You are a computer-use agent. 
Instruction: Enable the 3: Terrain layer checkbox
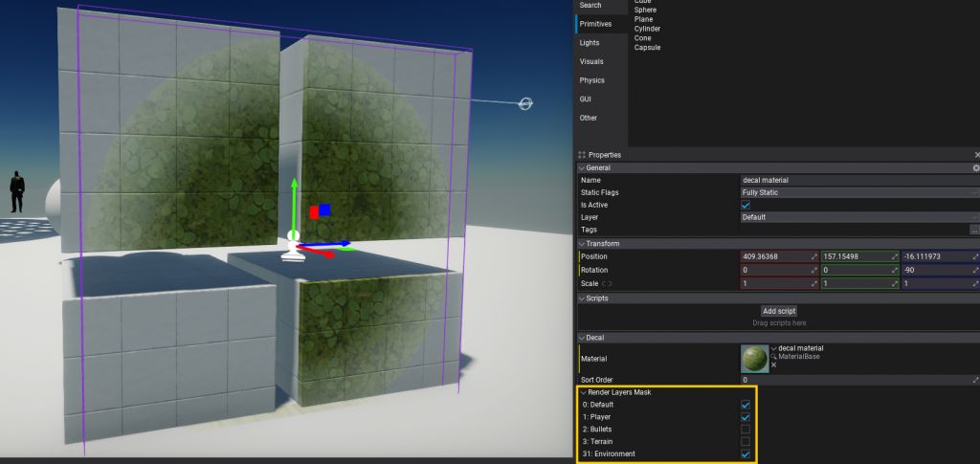point(746,442)
